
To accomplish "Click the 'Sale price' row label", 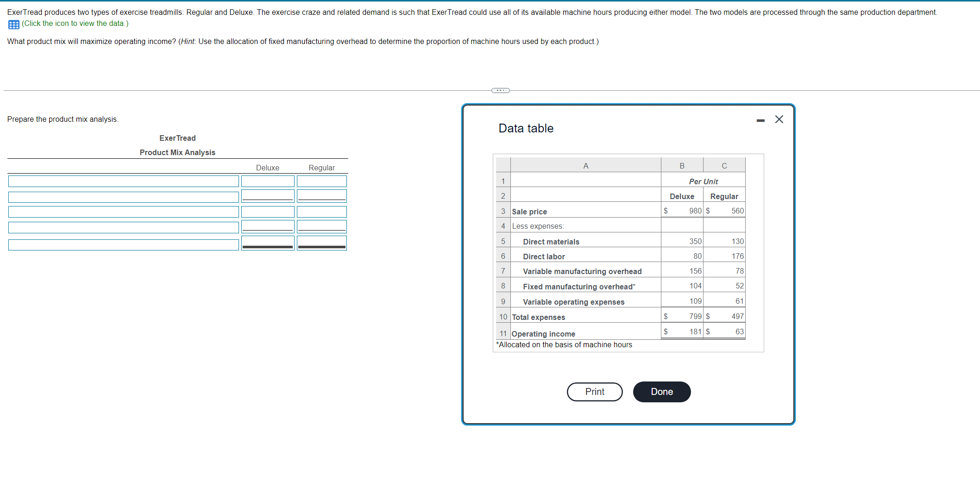I will coord(529,212).
